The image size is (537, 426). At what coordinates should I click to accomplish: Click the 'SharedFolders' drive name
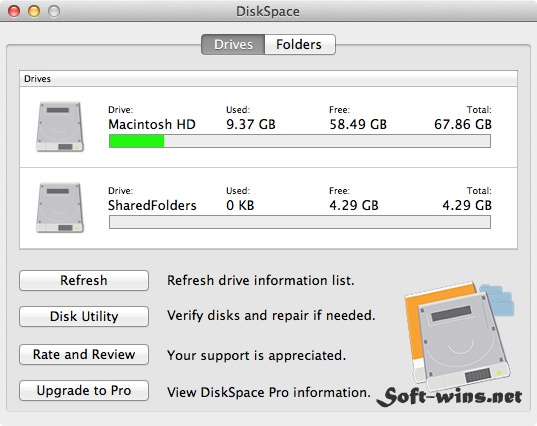click(x=152, y=205)
